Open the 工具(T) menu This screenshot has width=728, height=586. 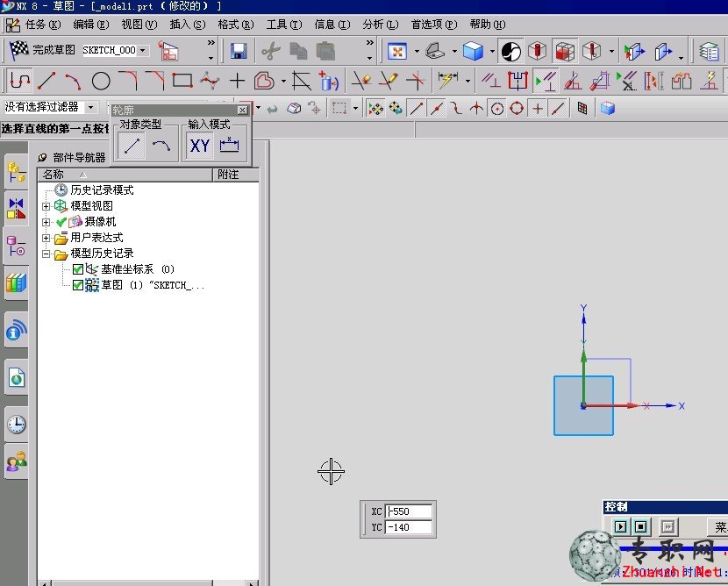[x=284, y=25]
